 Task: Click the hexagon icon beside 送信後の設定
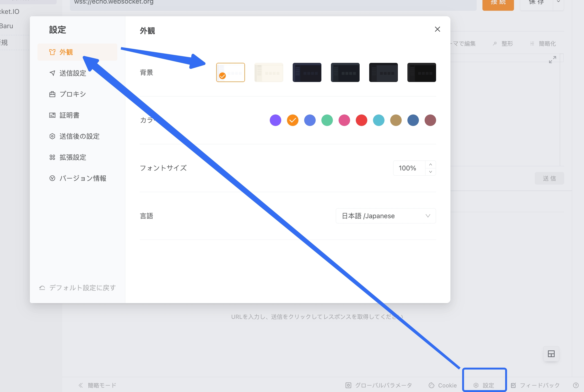click(52, 136)
